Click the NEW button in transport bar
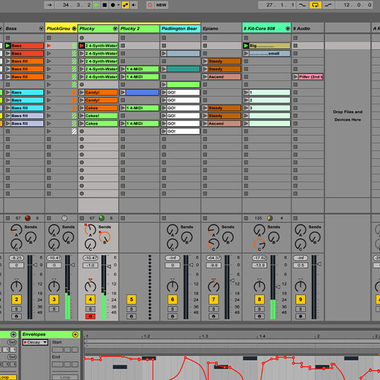The image size is (380, 380). (161, 5)
